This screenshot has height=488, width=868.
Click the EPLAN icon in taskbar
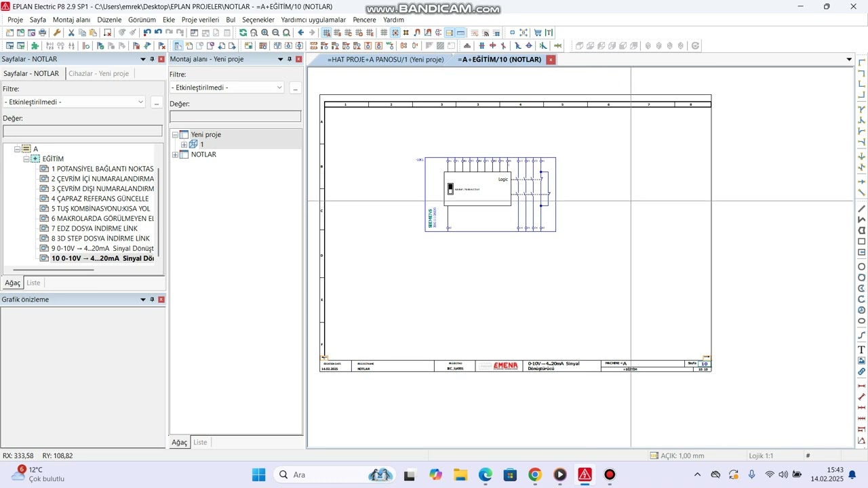tap(585, 474)
